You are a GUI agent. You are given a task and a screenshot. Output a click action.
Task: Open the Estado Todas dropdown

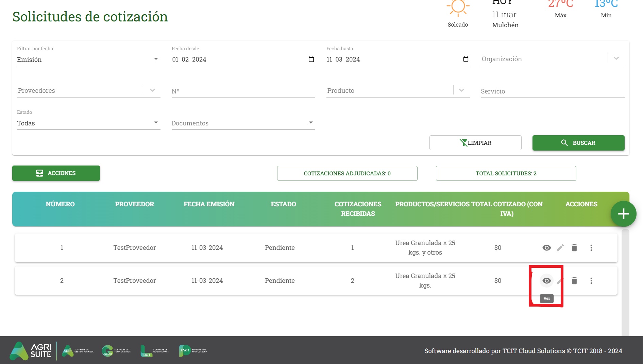pyautogui.click(x=88, y=123)
